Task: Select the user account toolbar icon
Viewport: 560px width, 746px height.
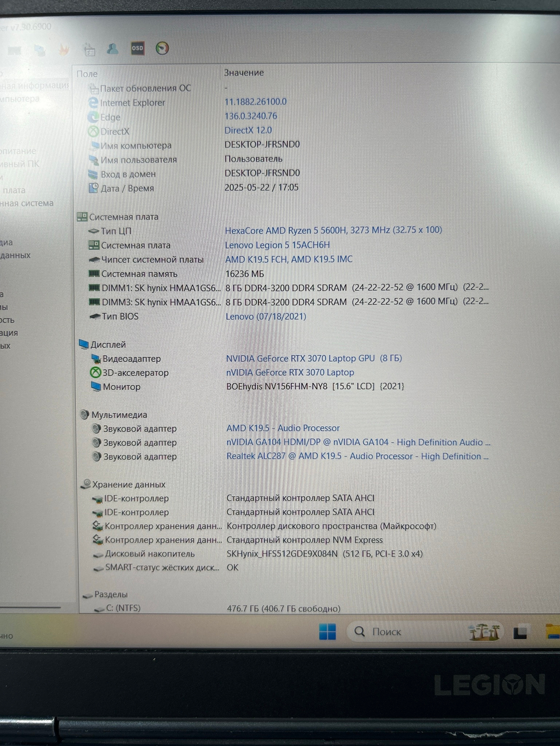Action: coord(114,49)
